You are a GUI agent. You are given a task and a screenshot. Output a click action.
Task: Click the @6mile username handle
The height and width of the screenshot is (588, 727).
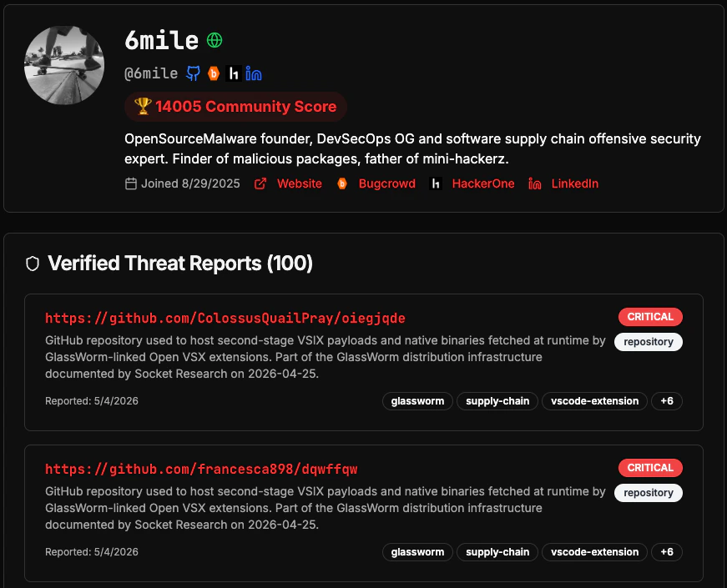(151, 73)
